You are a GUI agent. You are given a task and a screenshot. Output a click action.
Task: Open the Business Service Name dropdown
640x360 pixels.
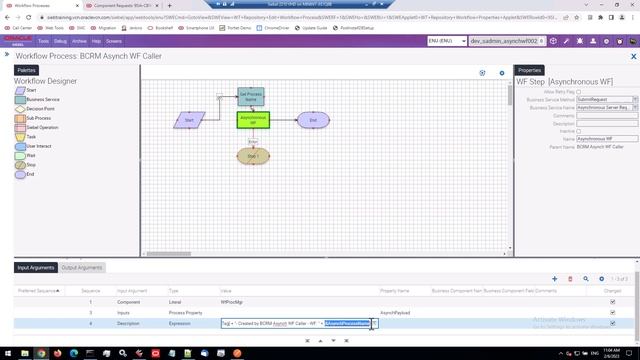pyautogui.click(x=635, y=107)
